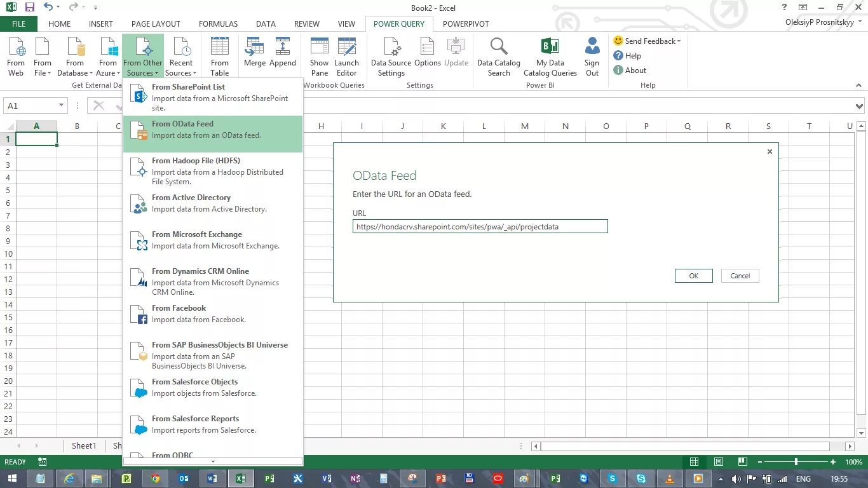The width and height of the screenshot is (868, 488).
Task: Click the Windows Start button
Action: 13,478
